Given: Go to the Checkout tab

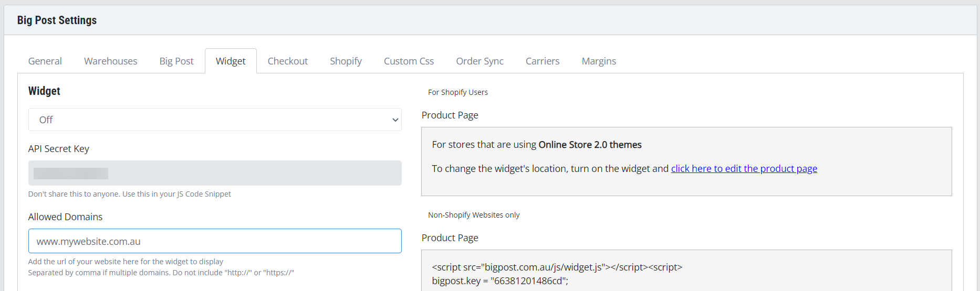Looking at the screenshot, I should (x=288, y=61).
